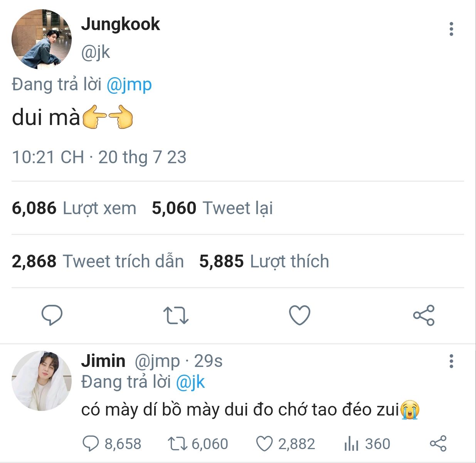Share Jimin's reply tweet

click(438, 444)
